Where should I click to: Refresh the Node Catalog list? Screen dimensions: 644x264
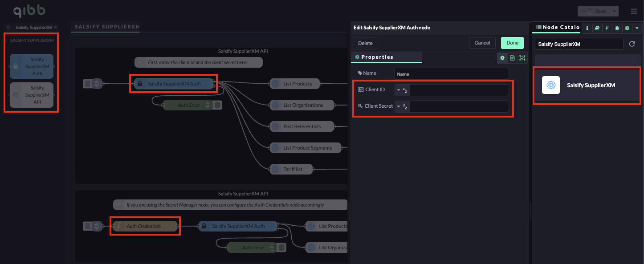click(x=632, y=44)
